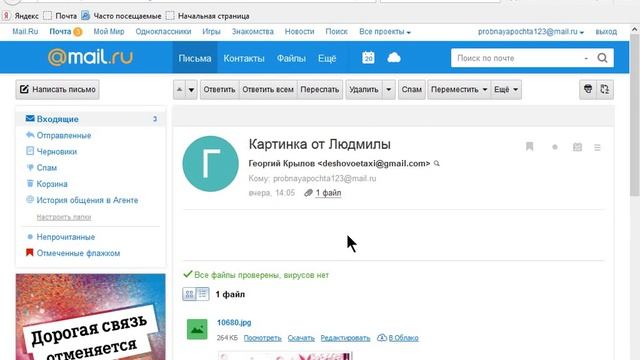Click the sender's round avatar Г

pyautogui.click(x=211, y=164)
